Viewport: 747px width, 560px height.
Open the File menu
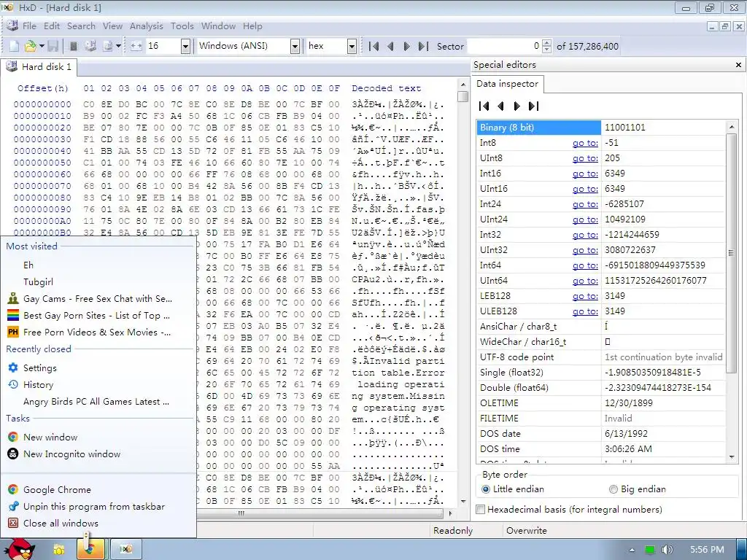[29, 26]
